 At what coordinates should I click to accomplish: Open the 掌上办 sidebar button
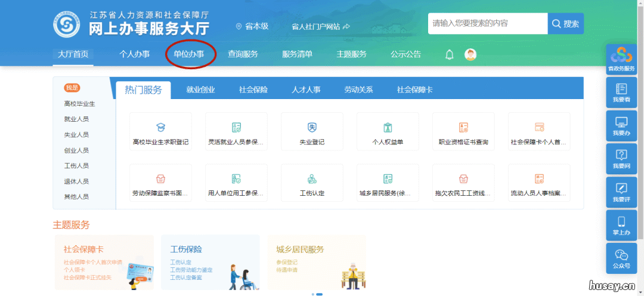[621, 226]
